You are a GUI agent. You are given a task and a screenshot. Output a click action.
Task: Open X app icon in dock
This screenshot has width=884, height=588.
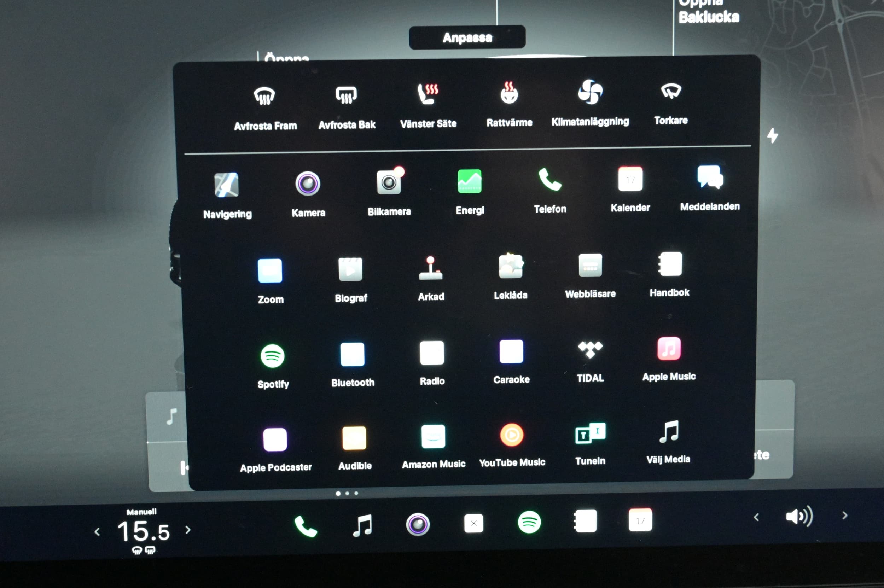pos(473,523)
